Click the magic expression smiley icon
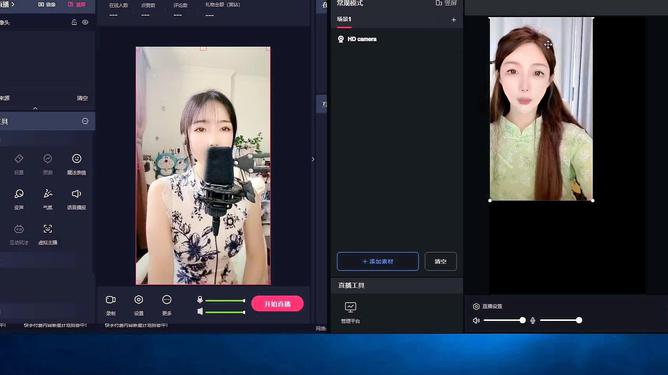This screenshot has height=375, width=668. tap(76, 159)
